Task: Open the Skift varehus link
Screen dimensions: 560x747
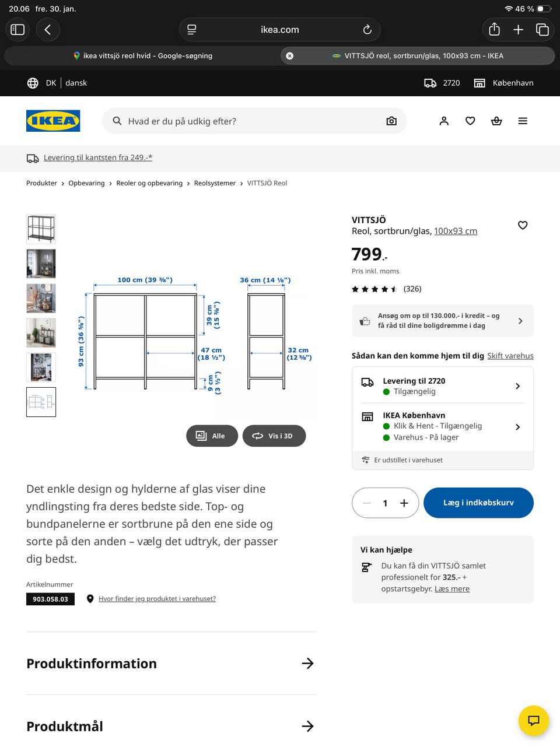Action: coord(510,356)
